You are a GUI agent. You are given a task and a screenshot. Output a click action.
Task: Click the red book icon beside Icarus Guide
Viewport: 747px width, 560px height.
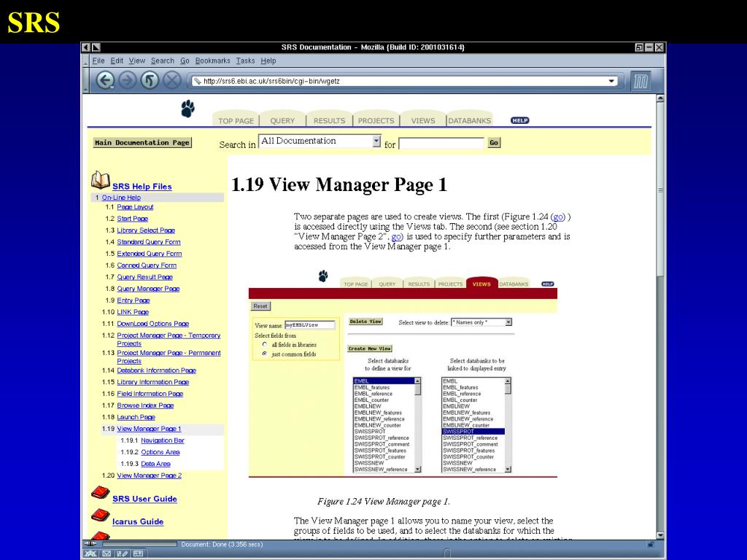pos(101,516)
